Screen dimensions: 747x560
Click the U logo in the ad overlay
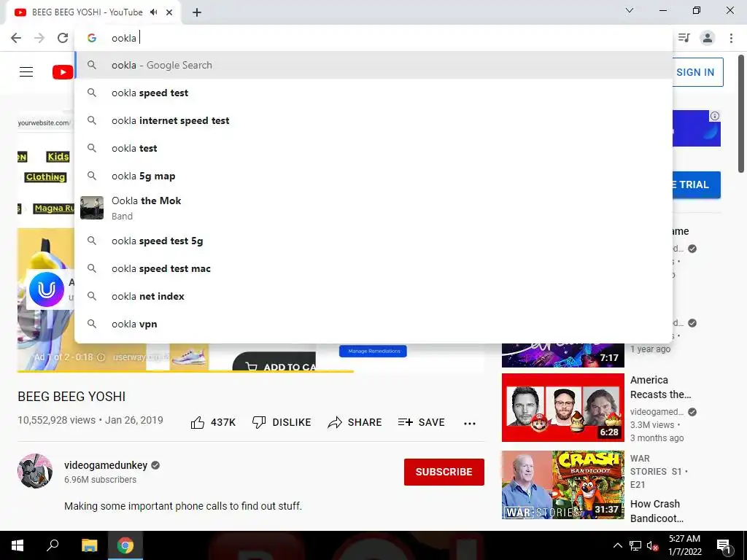pos(47,289)
